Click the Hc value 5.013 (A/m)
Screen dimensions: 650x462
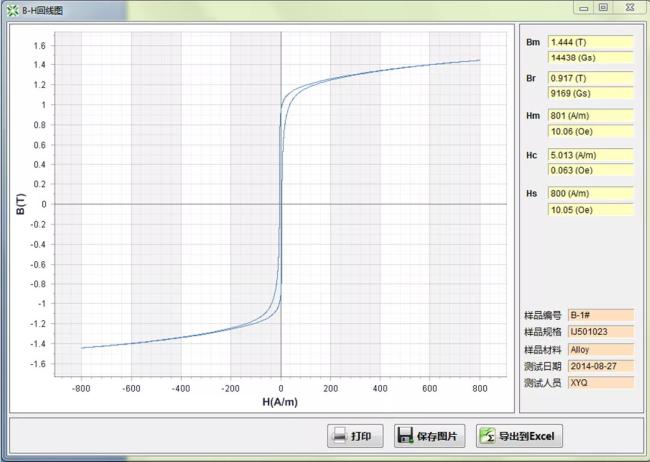[590, 155]
